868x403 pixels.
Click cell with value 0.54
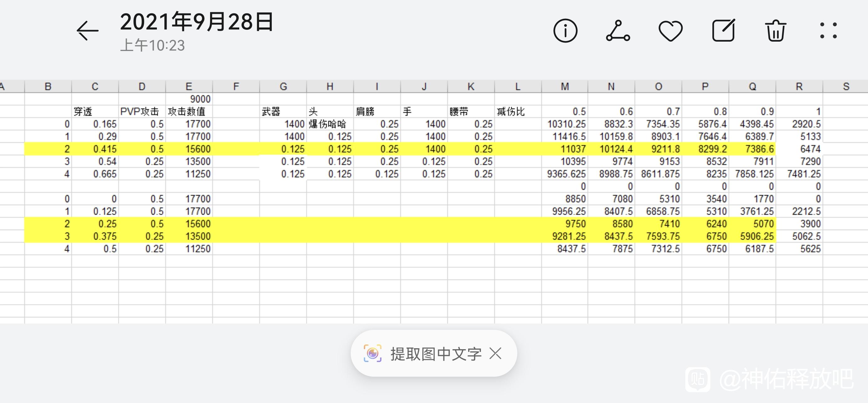tap(95, 161)
